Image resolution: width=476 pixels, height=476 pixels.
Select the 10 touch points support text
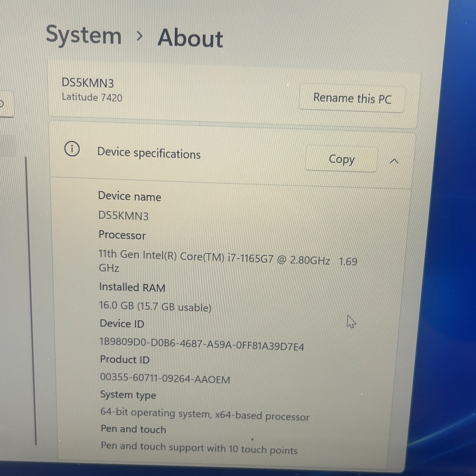coord(199,448)
